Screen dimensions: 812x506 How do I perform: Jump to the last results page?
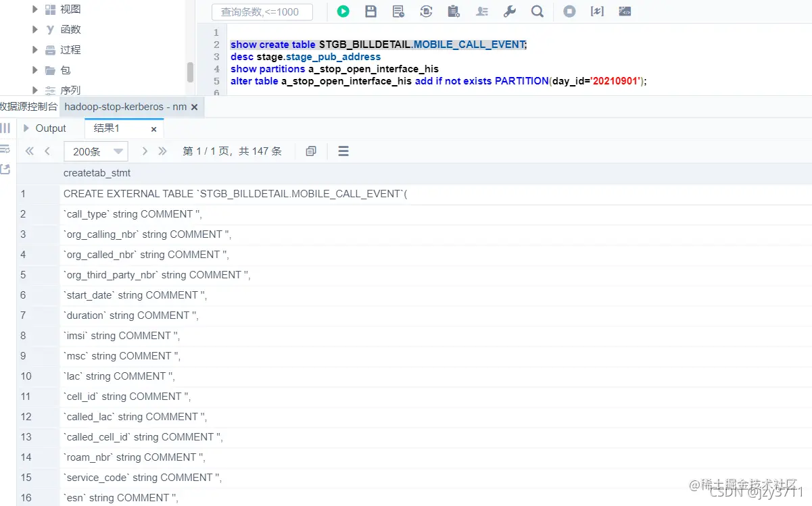(162, 151)
